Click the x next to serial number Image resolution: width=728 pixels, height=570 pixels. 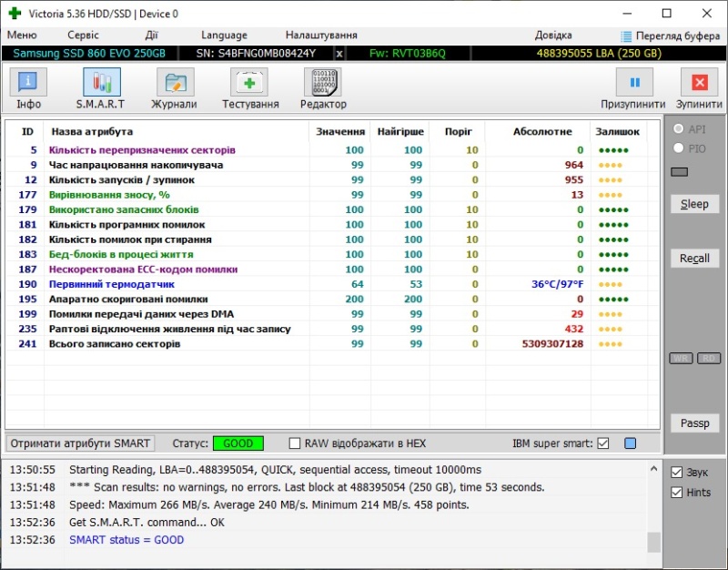[339, 54]
